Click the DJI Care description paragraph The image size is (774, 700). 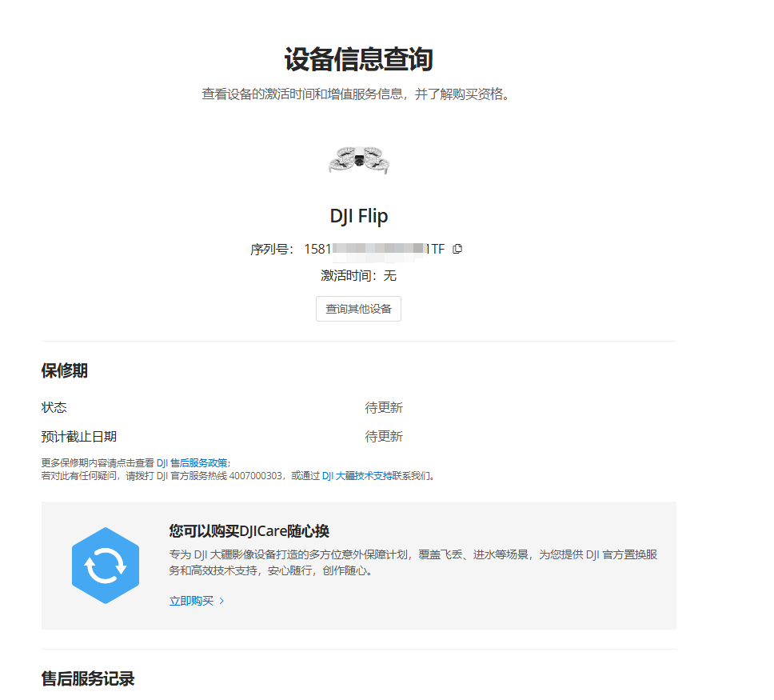[413, 562]
